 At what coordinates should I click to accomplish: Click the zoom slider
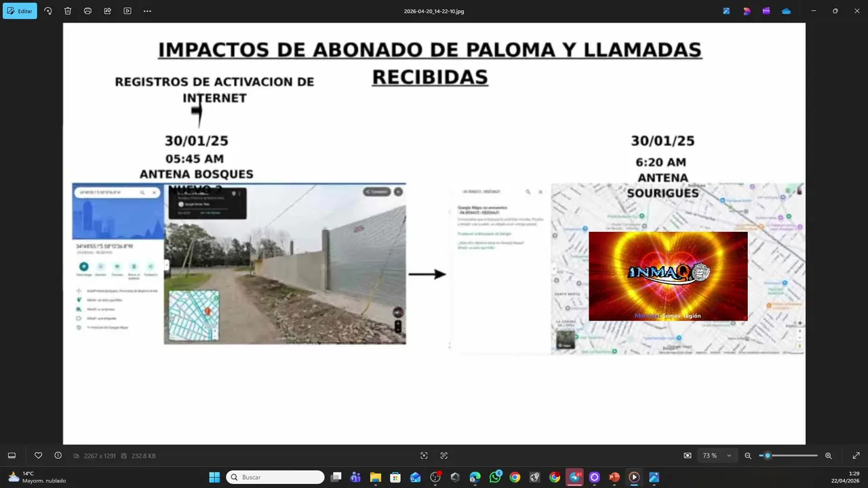point(788,455)
